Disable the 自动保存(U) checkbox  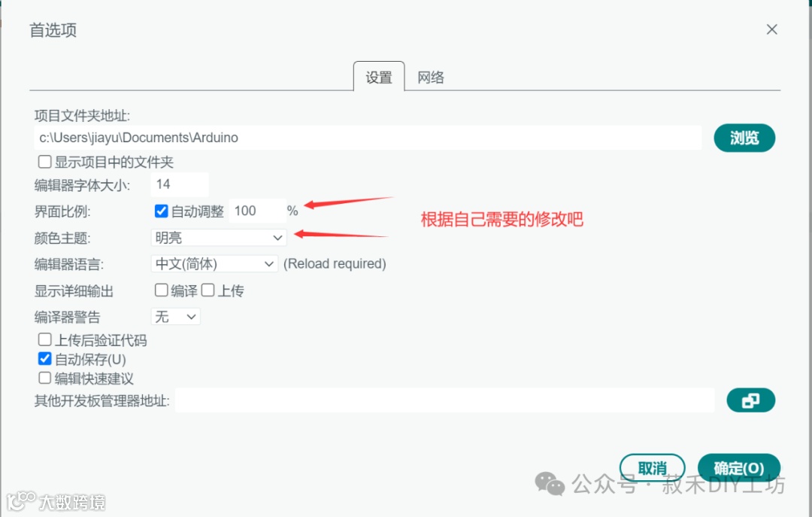click(x=44, y=359)
